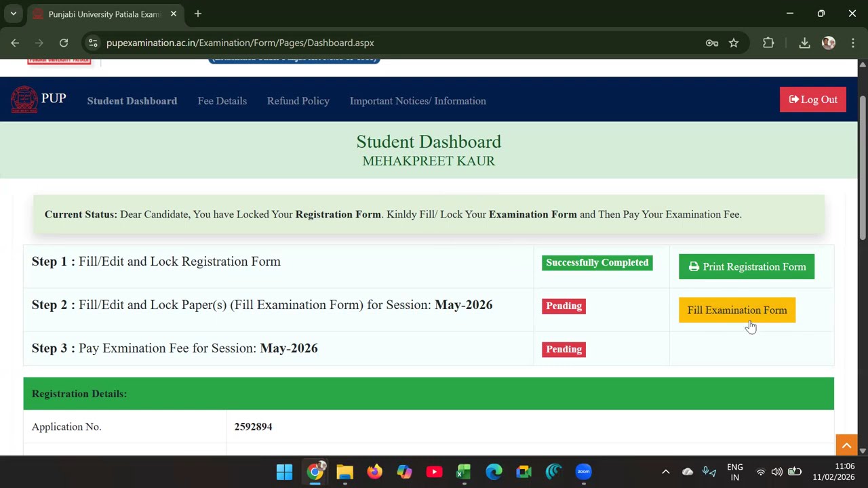Reload the page with refresh icon

pyautogui.click(x=64, y=43)
